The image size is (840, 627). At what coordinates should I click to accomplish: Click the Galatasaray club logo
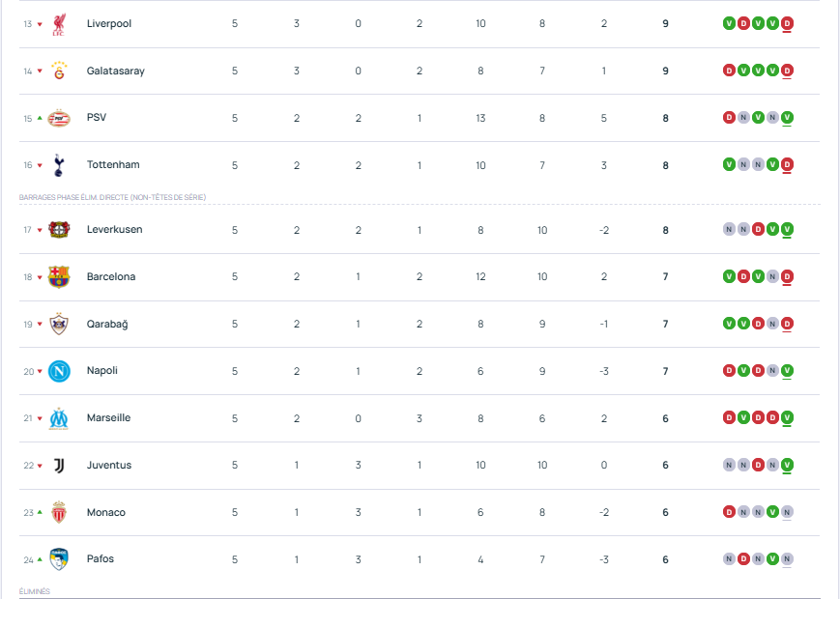pos(59,71)
